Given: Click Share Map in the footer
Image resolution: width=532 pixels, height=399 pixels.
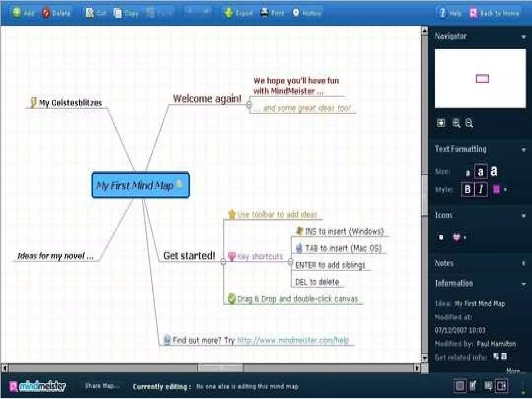Looking at the screenshot, I should click(101, 386).
